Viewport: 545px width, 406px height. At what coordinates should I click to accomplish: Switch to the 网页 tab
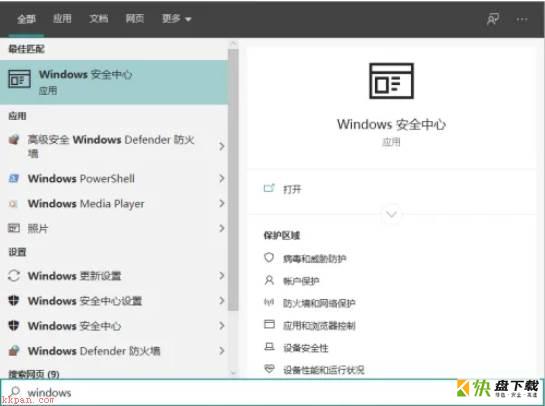(135, 18)
